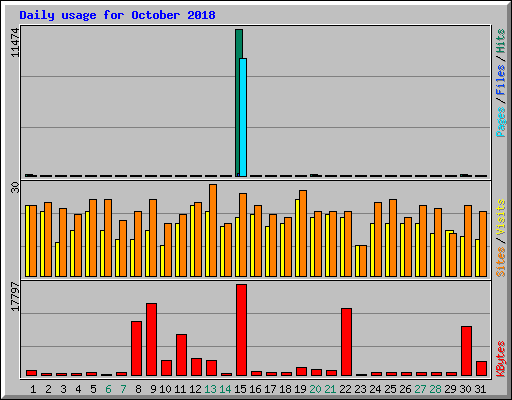
Task: Click green weekend day label 7
Action: click(123, 389)
